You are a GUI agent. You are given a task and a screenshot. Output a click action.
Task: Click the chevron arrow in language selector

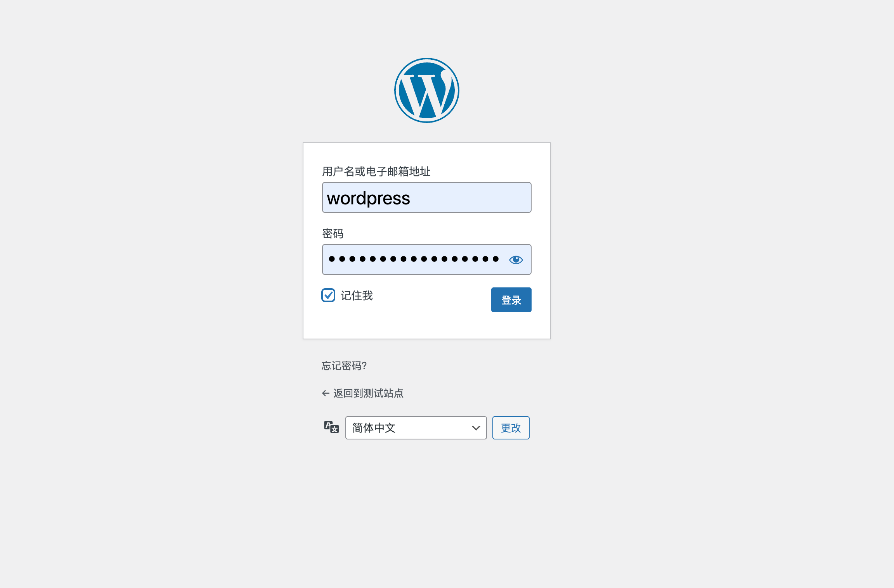(476, 428)
